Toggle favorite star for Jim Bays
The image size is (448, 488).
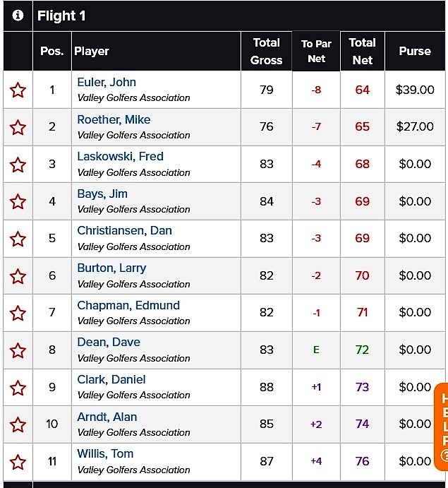pos(18,201)
